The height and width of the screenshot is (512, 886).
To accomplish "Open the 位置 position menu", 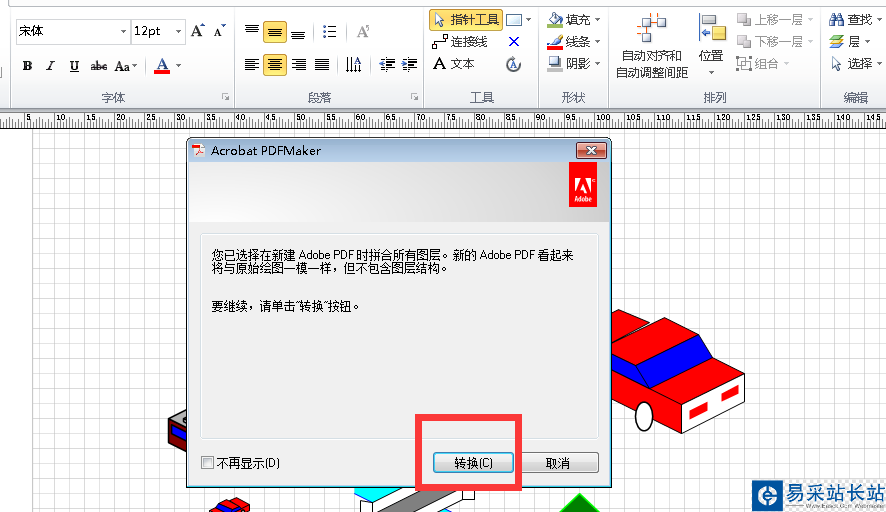I will click(711, 45).
